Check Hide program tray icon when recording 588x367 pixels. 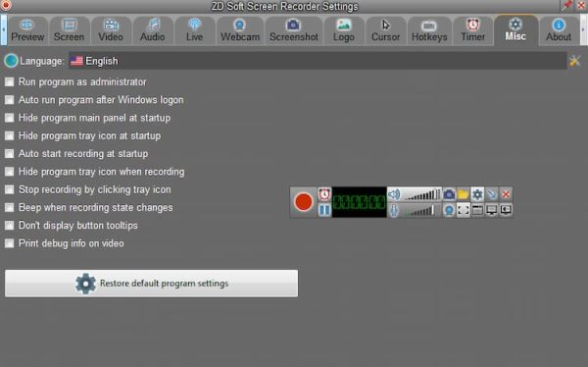tap(9, 172)
